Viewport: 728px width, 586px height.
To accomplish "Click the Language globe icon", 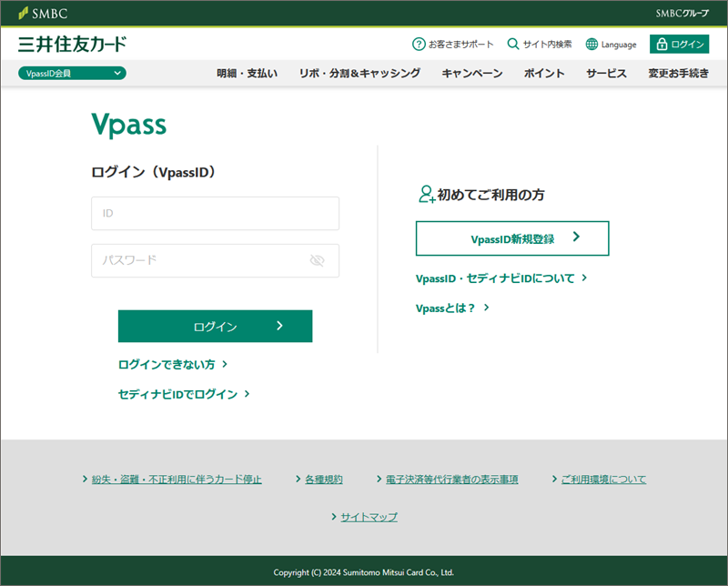I will pos(591,44).
